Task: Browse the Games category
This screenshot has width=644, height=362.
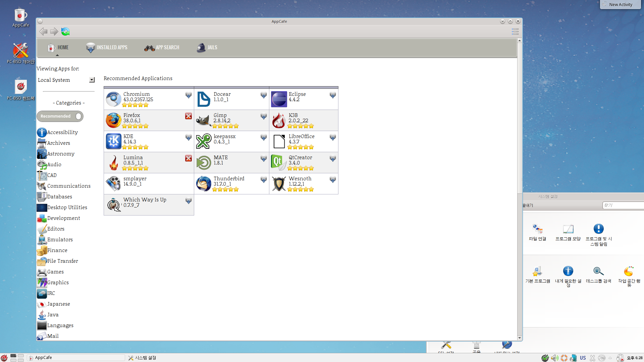Action: click(x=50, y=272)
